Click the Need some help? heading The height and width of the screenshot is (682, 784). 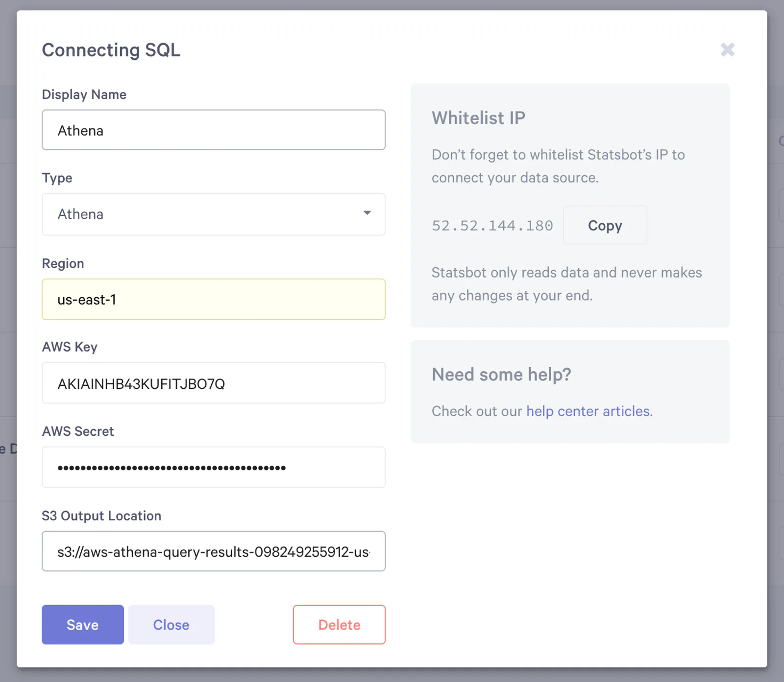(x=502, y=375)
